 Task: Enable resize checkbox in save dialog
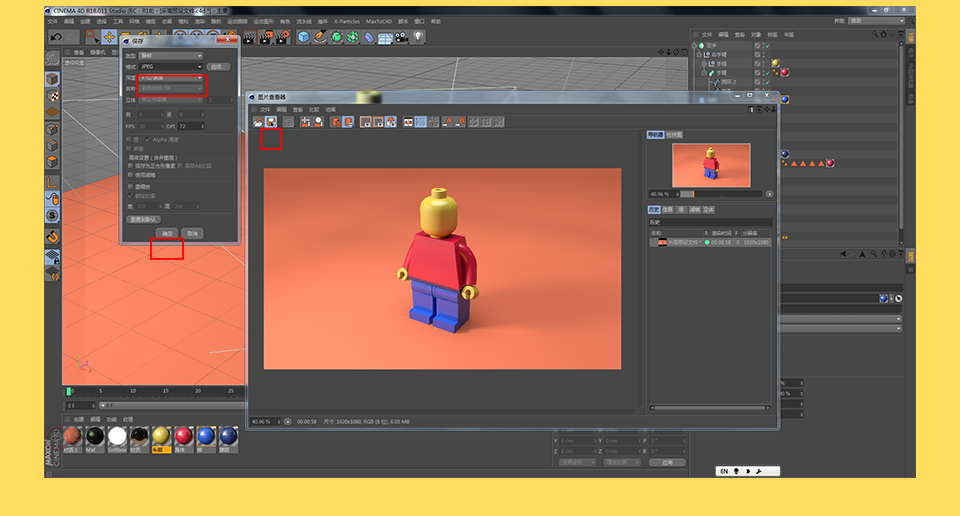(130, 187)
